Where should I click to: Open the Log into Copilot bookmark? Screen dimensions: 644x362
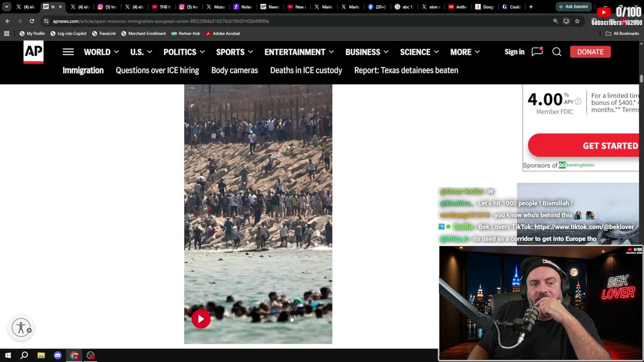tap(68, 33)
